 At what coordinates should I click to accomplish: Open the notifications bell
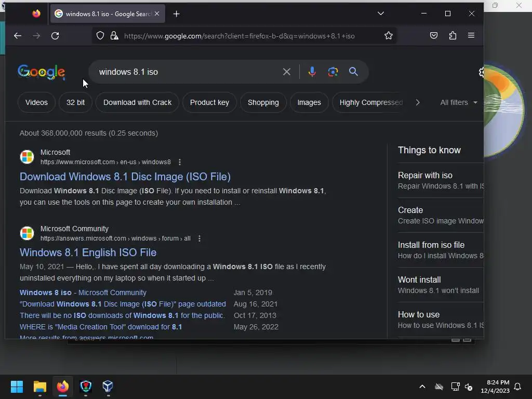(518, 387)
